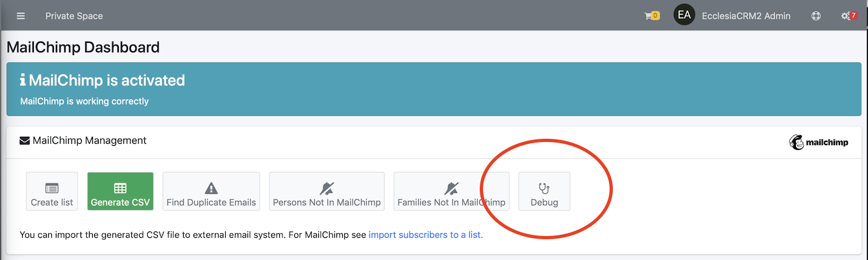Click the 'MailChimp is working correctly' text

(x=84, y=101)
